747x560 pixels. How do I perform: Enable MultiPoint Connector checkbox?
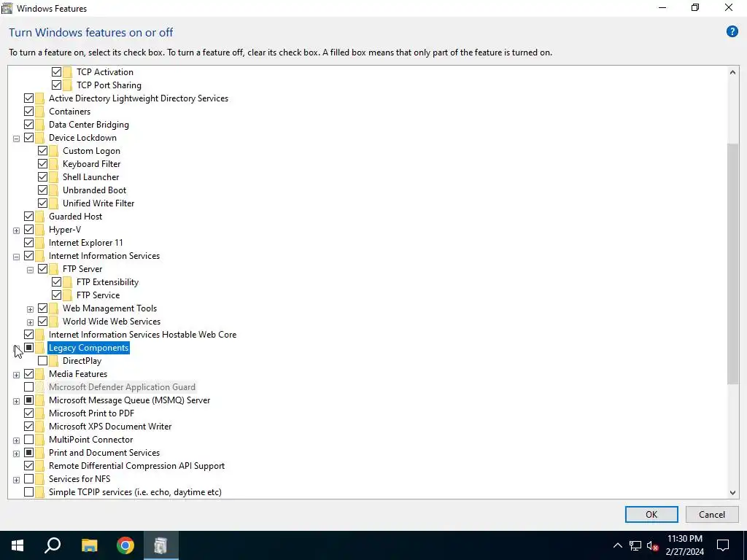[x=28, y=440]
